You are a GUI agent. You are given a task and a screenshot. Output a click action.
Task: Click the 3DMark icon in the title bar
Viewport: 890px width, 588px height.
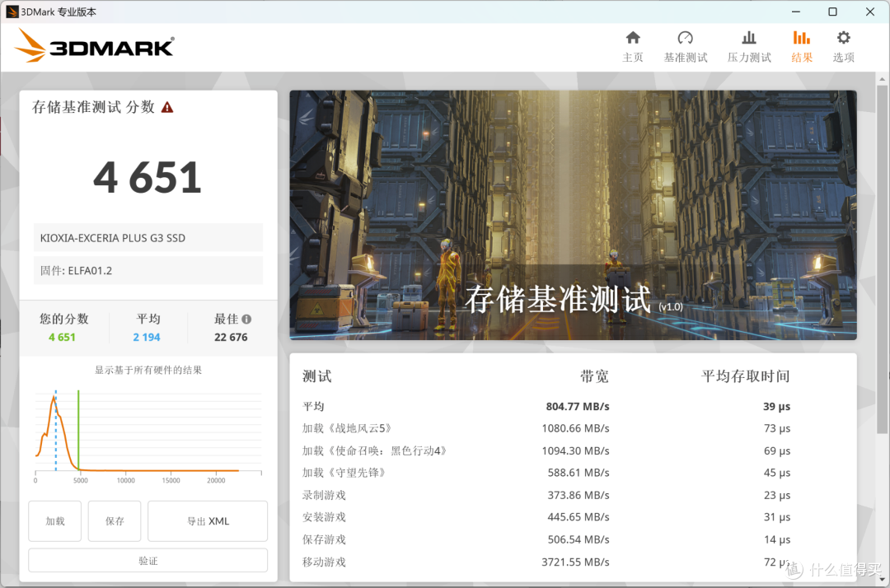click(11, 12)
